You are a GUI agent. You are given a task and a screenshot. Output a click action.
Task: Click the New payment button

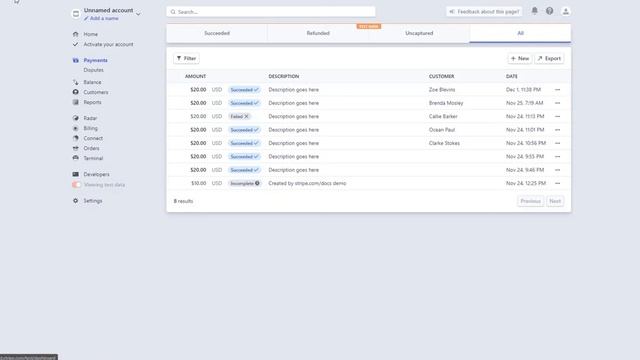(x=520, y=58)
